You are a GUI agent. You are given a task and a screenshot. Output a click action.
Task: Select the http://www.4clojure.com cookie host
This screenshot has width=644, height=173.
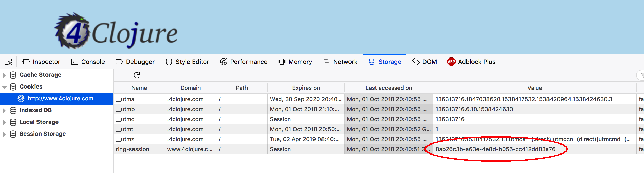60,99
